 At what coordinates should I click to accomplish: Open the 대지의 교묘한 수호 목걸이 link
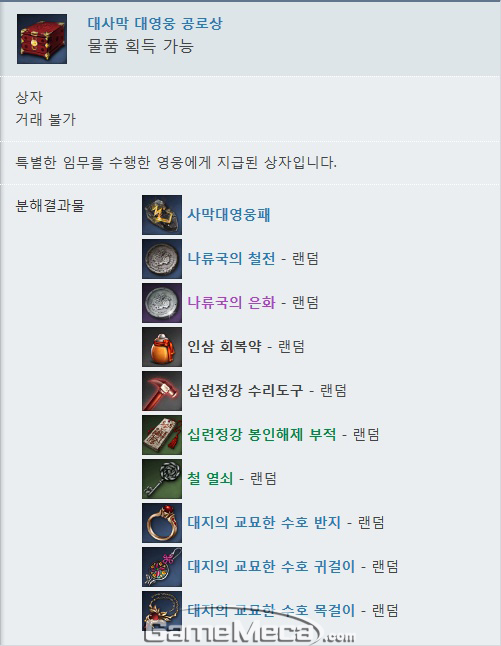[x=271, y=611]
